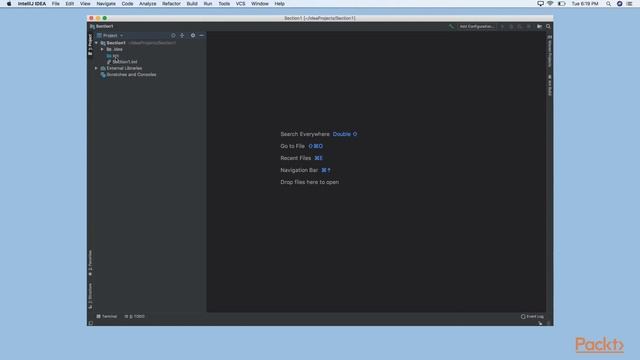Collapse the Section1 project root node
Viewport: 640px width, 360px height.
tap(96, 43)
